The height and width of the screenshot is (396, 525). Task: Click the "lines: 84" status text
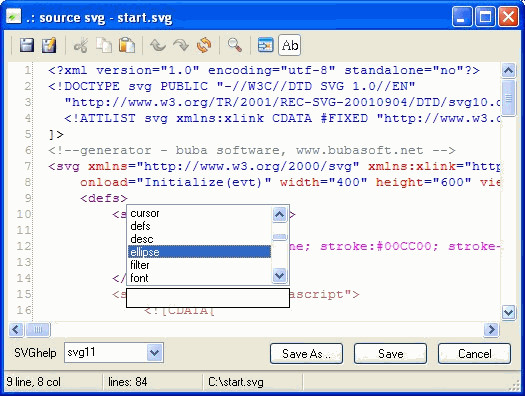point(128,382)
